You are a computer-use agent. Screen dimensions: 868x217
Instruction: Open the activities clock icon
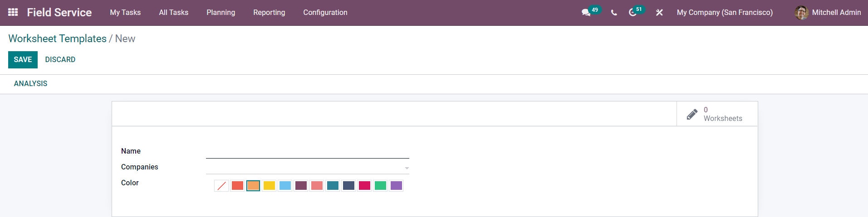[x=633, y=13]
